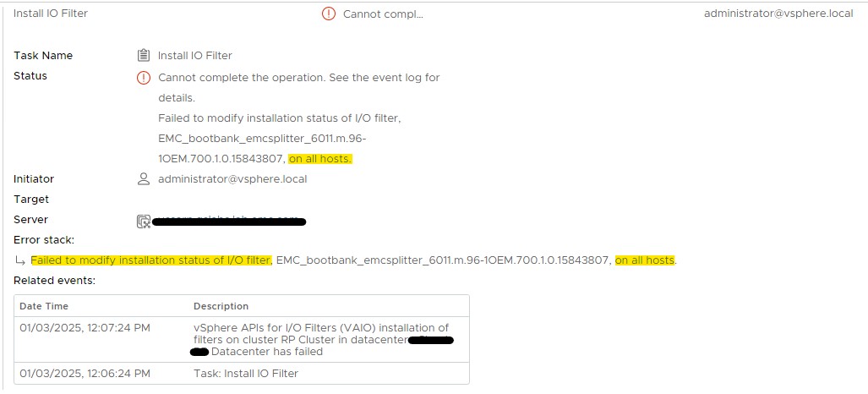Click the EMC_bootbank filter name in the Error stack line
The width and height of the screenshot is (868, 394).
[x=443, y=260]
